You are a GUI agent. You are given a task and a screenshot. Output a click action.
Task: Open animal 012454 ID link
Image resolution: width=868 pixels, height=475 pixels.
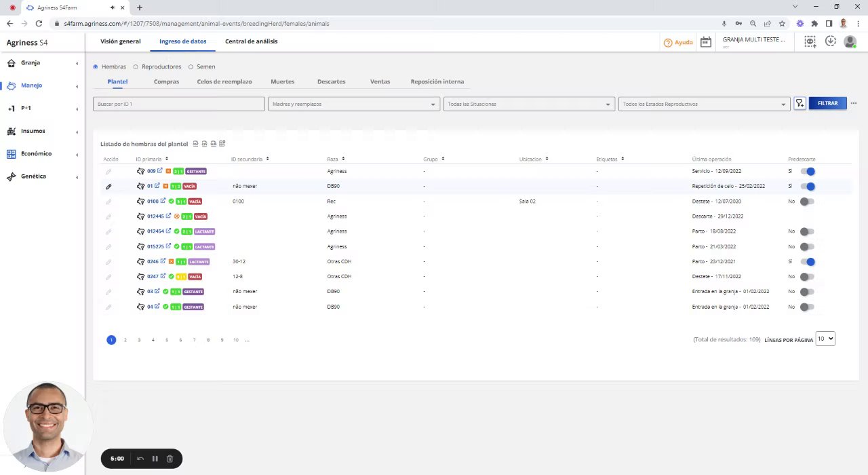155,231
